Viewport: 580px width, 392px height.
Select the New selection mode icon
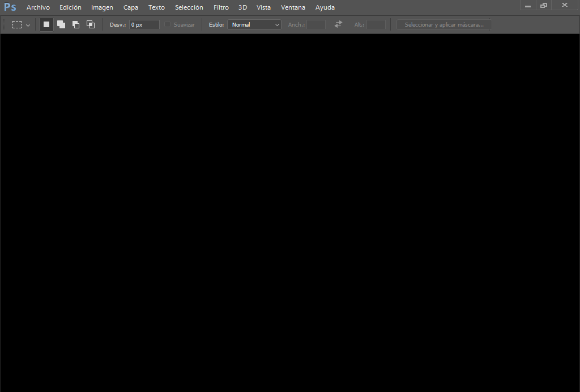(46, 24)
